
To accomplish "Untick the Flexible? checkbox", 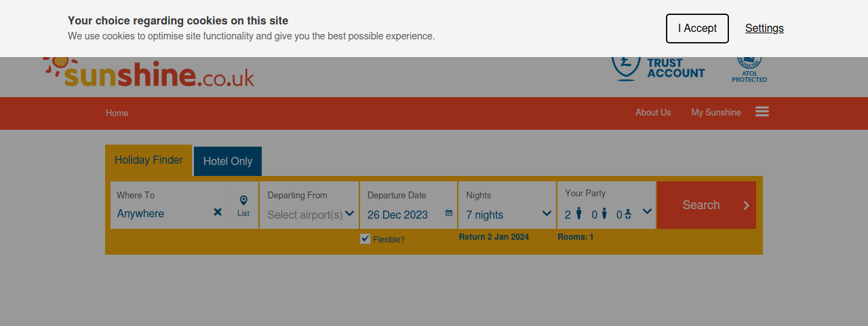I will (366, 238).
